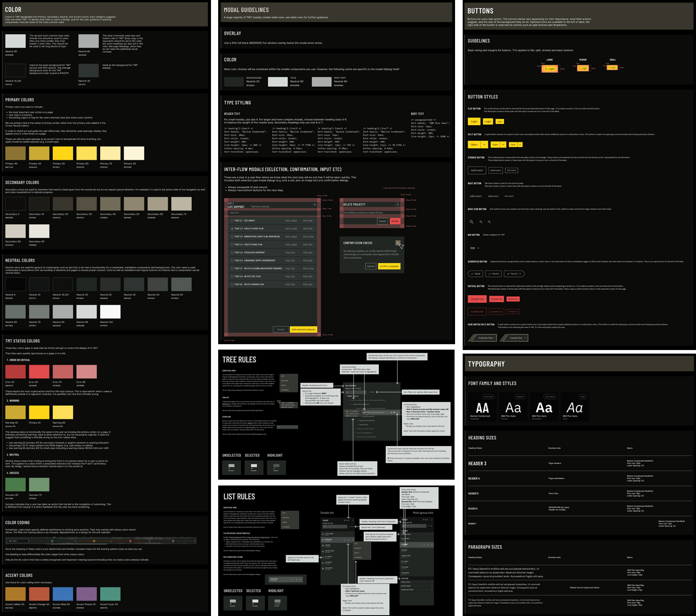Click the pencil icon on Simple list Operations row

[345, 540]
